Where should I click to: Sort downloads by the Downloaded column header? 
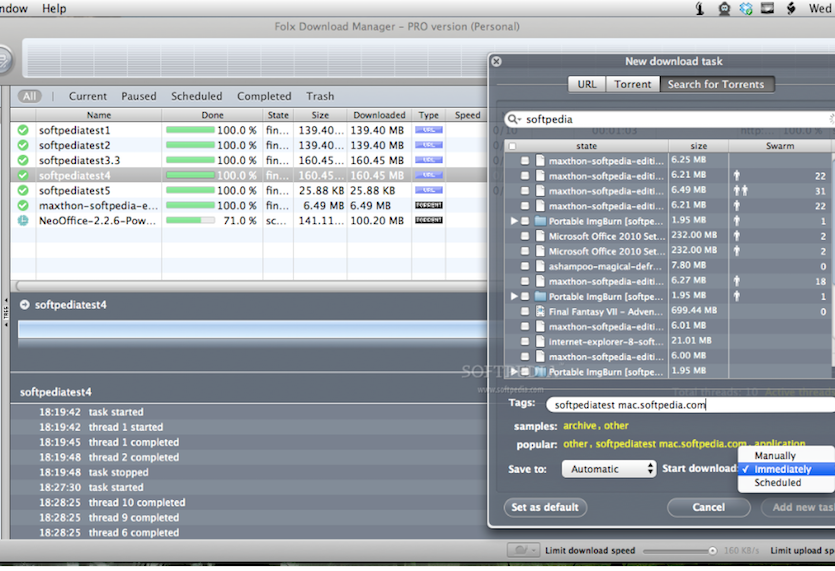(x=379, y=115)
